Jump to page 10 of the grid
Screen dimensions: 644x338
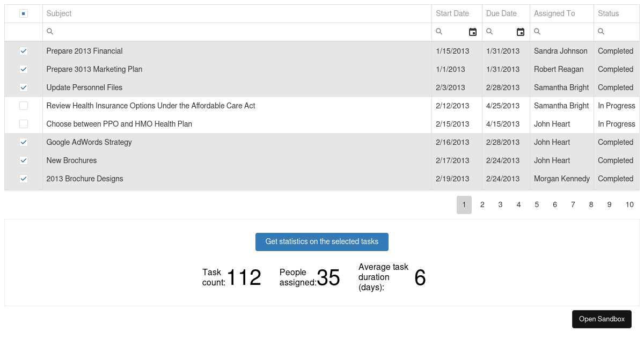630,205
